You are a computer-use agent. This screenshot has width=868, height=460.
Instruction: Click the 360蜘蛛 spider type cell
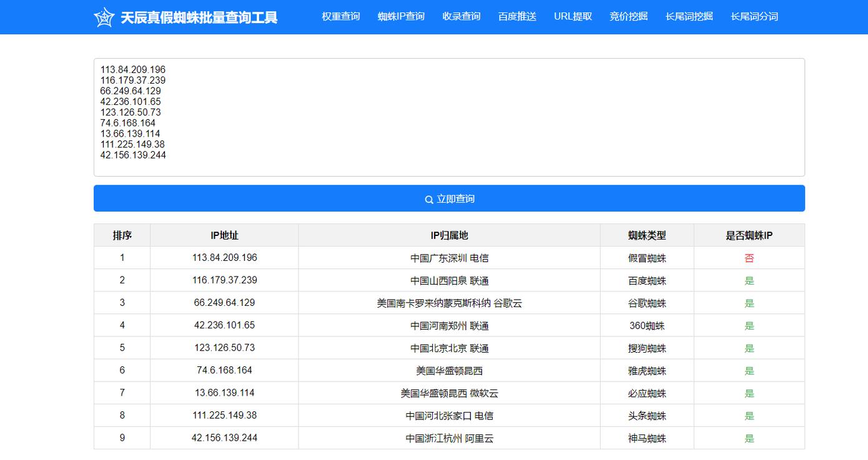[647, 325]
